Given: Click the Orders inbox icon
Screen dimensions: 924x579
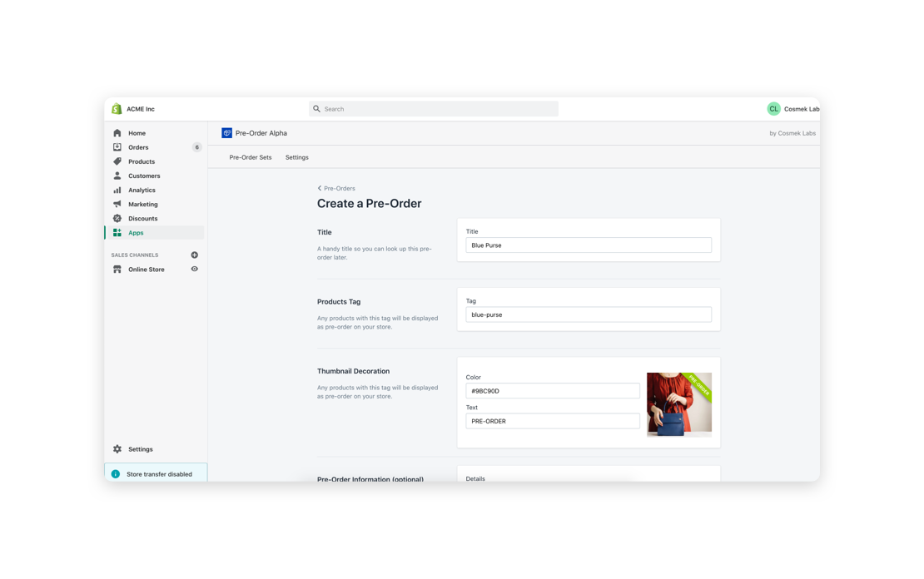Looking at the screenshot, I should [117, 147].
